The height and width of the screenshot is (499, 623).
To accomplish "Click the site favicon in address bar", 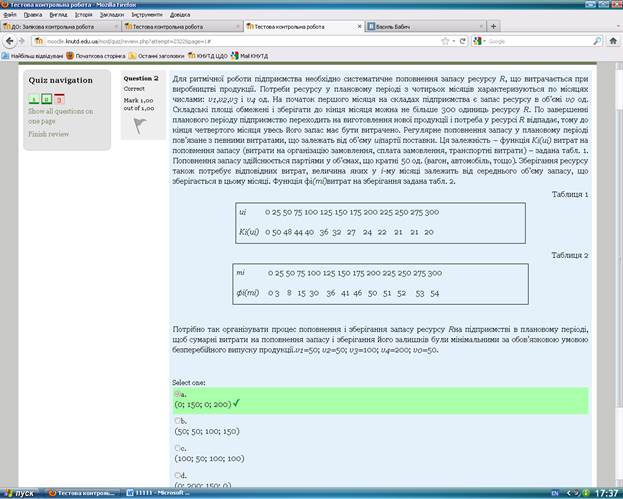I will coord(39,41).
